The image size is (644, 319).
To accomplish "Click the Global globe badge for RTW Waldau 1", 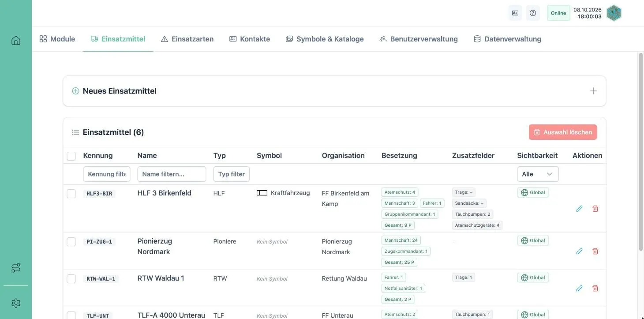I will [533, 278].
